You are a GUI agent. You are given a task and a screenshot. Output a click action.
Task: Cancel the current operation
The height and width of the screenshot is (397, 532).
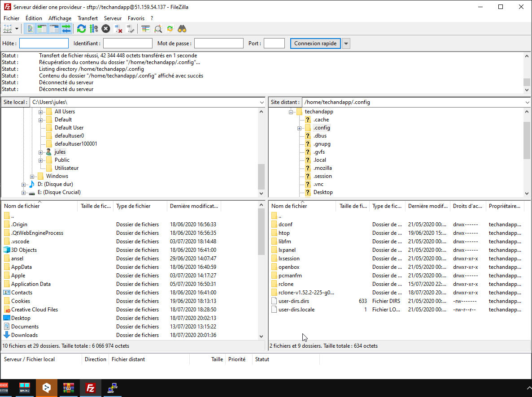106,29
